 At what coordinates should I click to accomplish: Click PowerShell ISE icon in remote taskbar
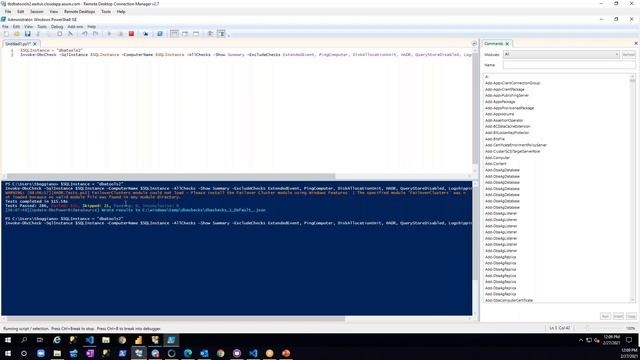171,340
